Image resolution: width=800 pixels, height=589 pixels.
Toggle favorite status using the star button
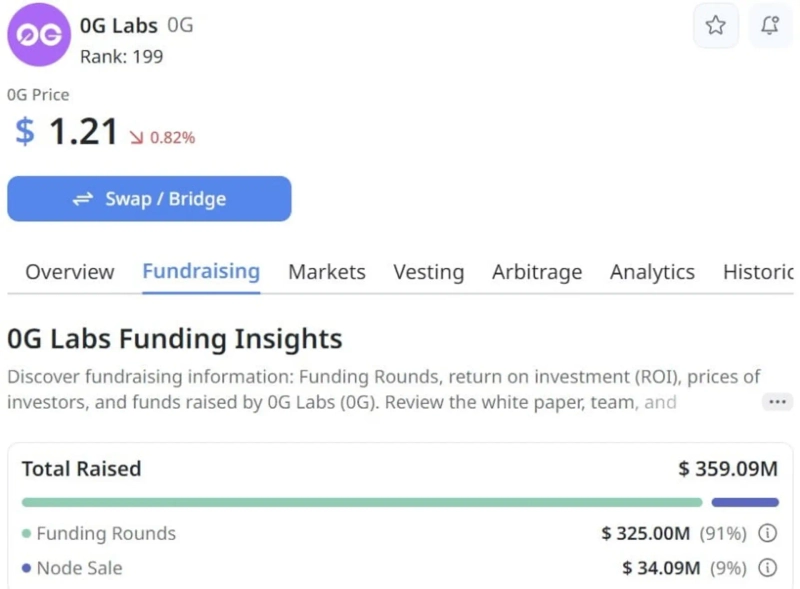(715, 26)
